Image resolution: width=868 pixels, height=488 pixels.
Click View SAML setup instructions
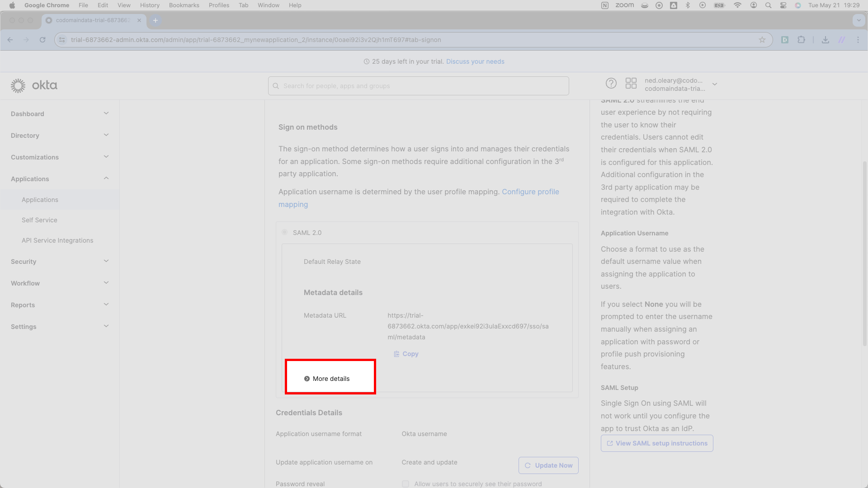(x=656, y=443)
